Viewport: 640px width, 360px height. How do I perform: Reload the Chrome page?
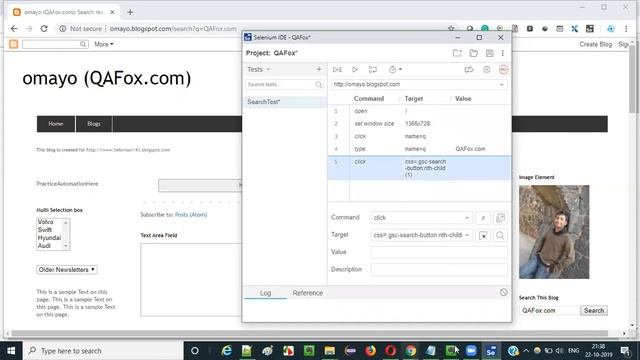coord(44,29)
